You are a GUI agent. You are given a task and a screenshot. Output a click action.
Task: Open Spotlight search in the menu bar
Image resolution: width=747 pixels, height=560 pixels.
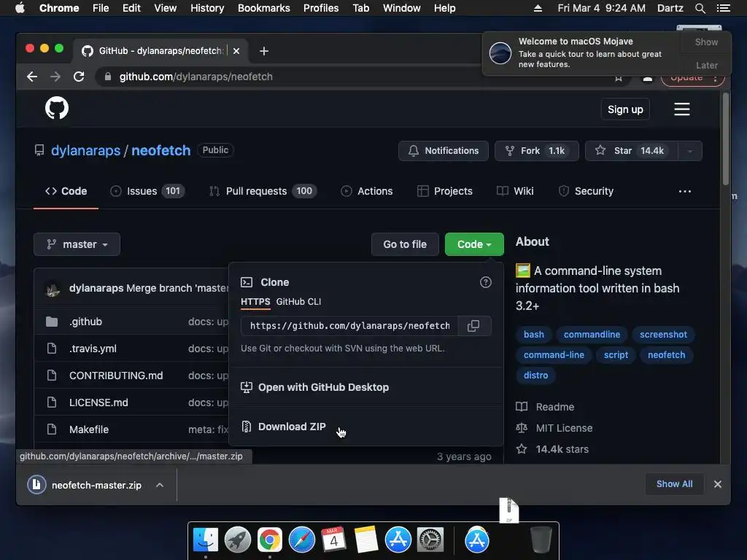point(700,8)
